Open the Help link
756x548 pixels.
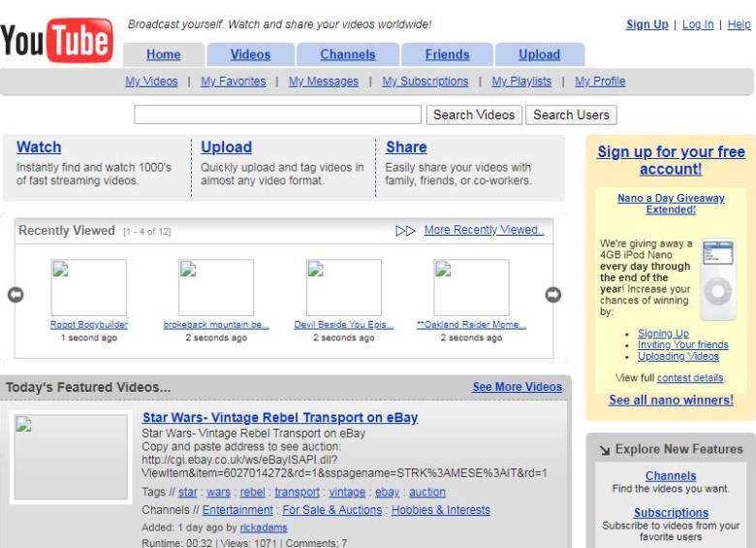pos(740,24)
